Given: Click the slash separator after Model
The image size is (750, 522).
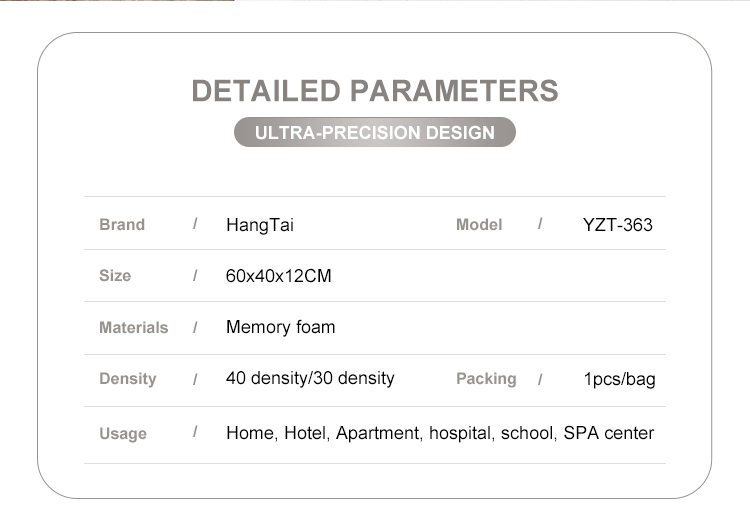Looking at the screenshot, I should pyautogui.click(x=540, y=224).
